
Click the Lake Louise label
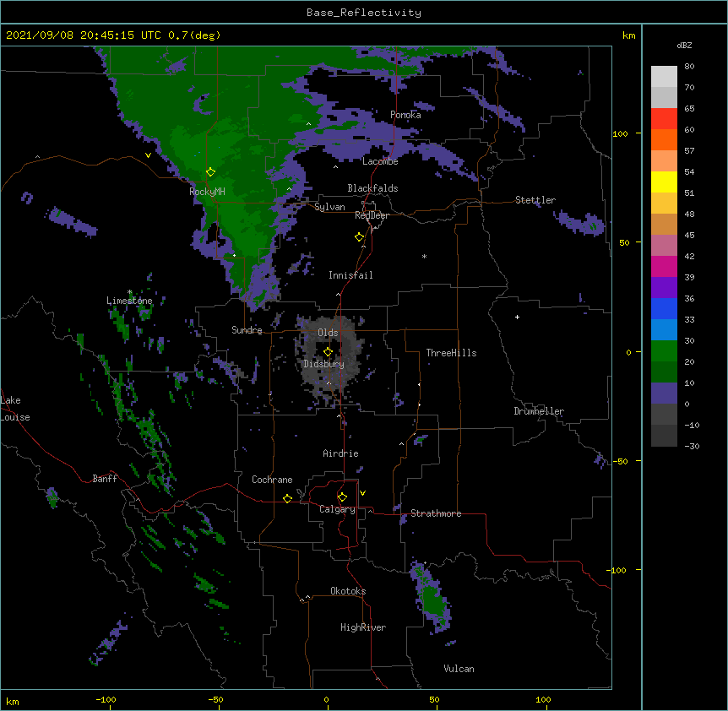point(15,409)
